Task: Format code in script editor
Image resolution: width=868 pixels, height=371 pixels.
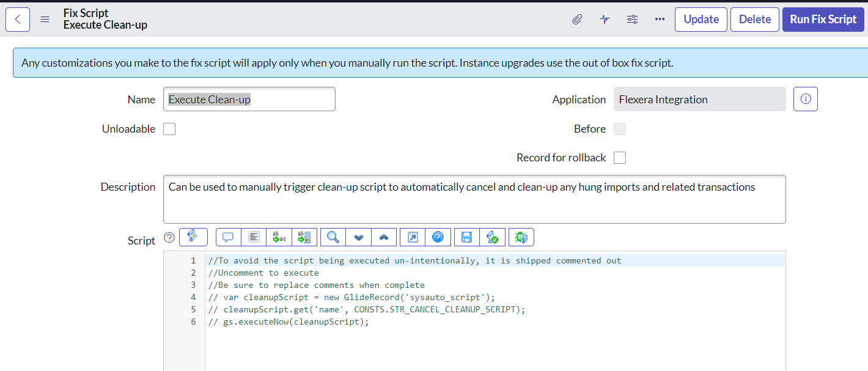Action: pyautogui.click(x=254, y=237)
